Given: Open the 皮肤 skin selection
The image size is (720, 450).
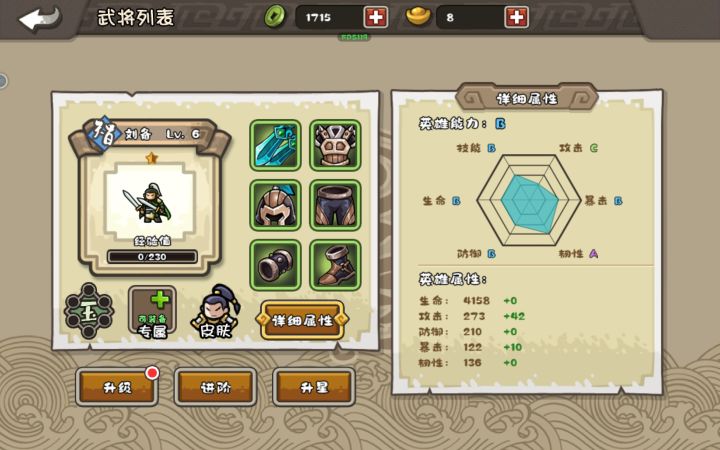Looking at the screenshot, I should [x=215, y=311].
